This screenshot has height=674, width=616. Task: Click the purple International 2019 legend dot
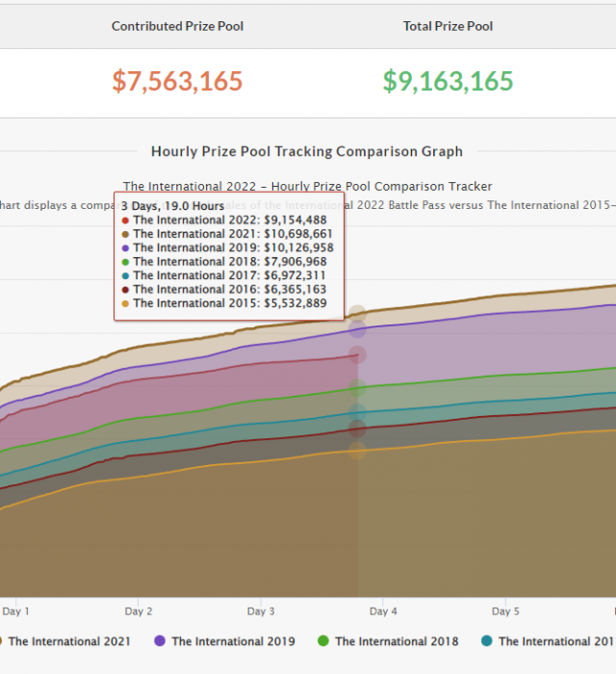click(160, 640)
